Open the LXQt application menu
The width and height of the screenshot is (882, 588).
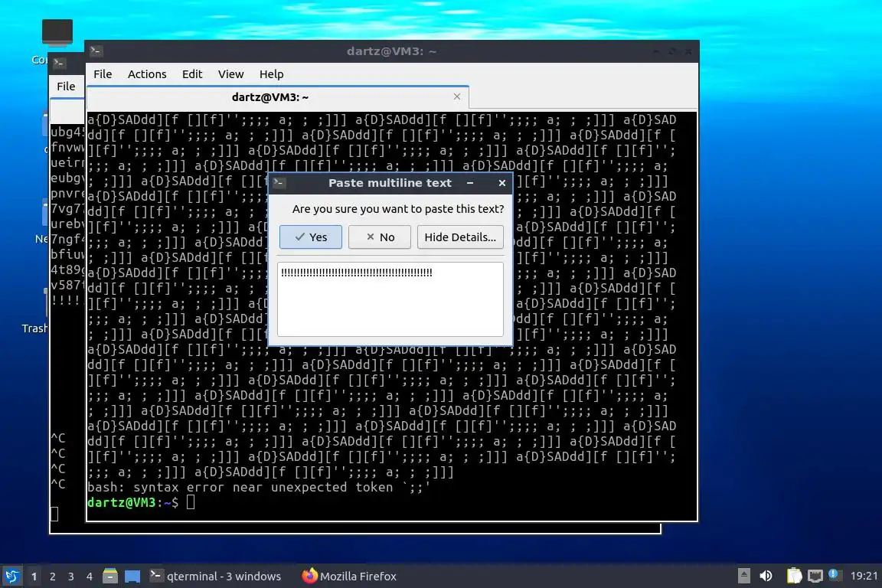click(11, 577)
